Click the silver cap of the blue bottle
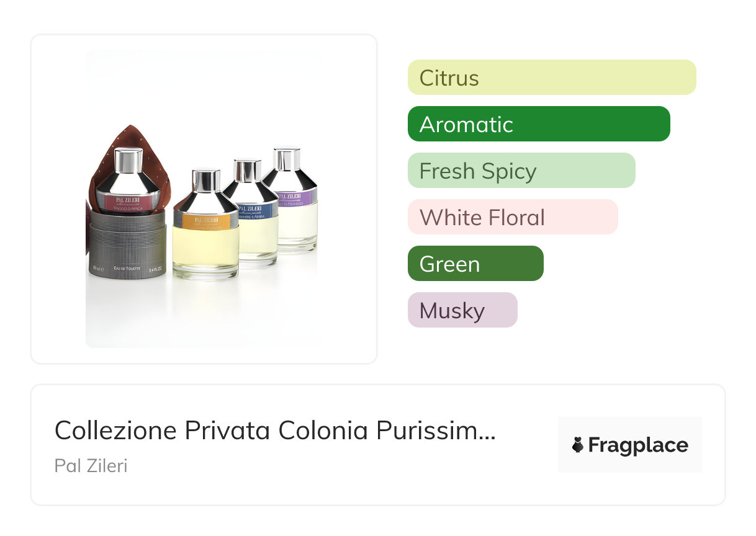Image resolution: width=756 pixels, height=536 pixels. pyautogui.click(x=246, y=171)
